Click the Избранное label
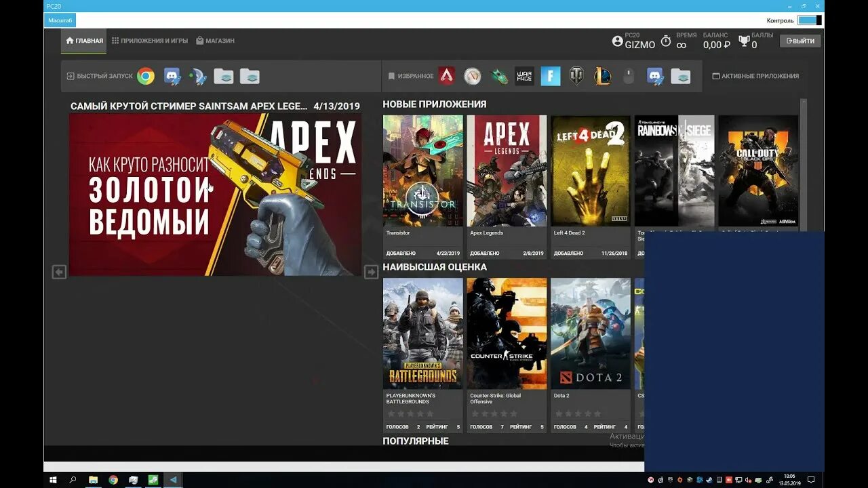The image size is (868, 488). [x=411, y=76]
